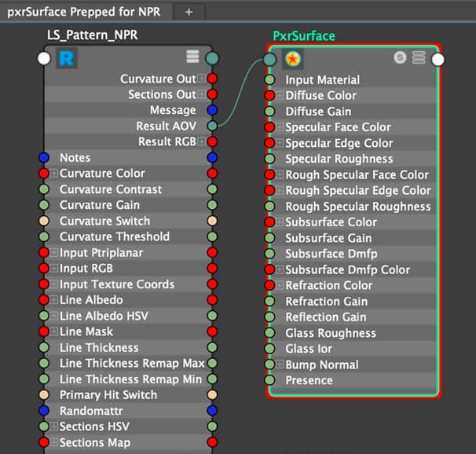
Task: Click the LS_Pattern_NPR teal output port in header
Action: point(212,58)
